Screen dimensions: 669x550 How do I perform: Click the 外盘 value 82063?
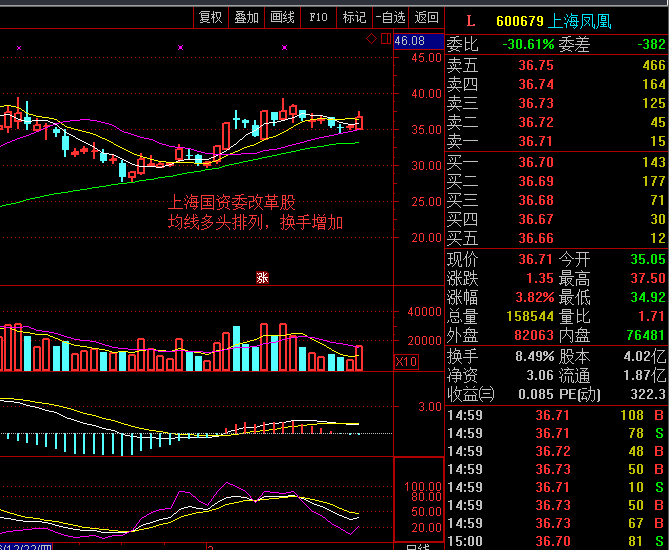pyautogui.click(x=534, y=335)
